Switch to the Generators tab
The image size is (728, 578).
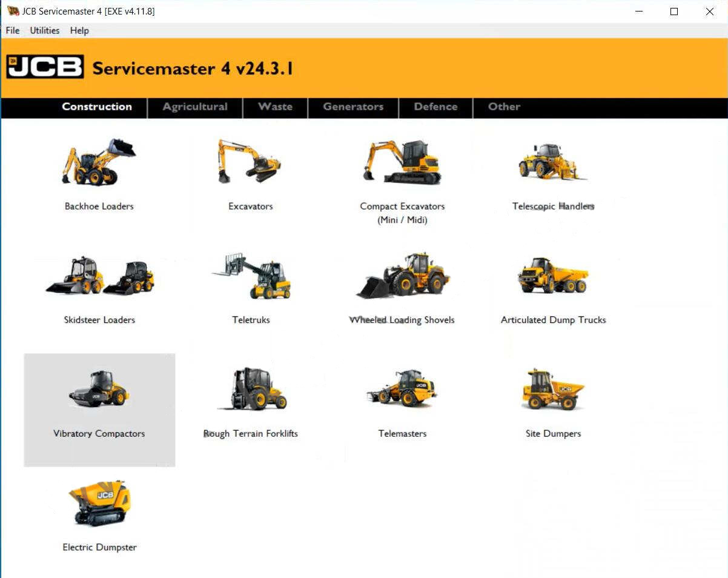click(353, 107)
